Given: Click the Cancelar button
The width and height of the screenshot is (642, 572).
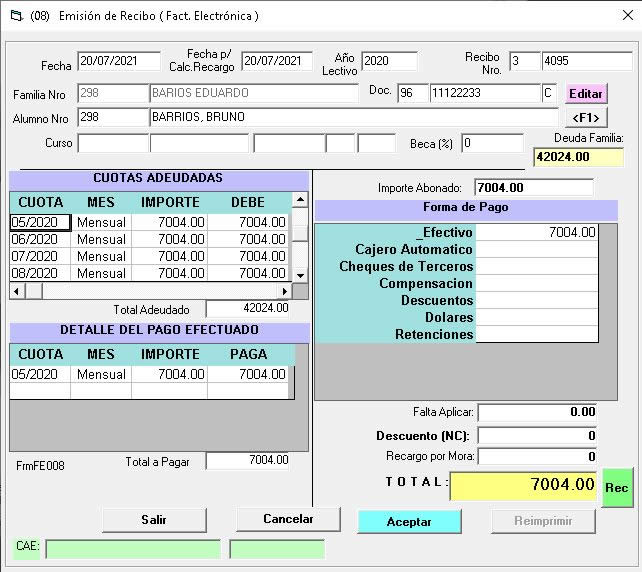Looking at the screenshot, I should 287,519.
